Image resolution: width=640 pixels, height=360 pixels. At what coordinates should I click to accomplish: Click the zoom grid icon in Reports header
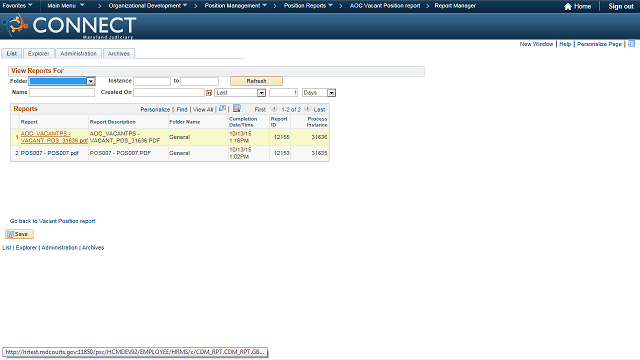[222, 109]
